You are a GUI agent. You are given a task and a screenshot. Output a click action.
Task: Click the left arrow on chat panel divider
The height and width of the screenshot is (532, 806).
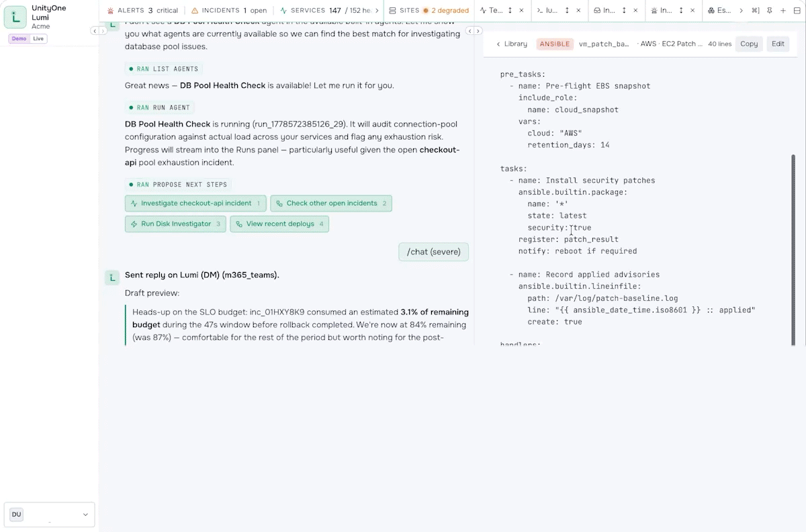[x=470, y=31]
